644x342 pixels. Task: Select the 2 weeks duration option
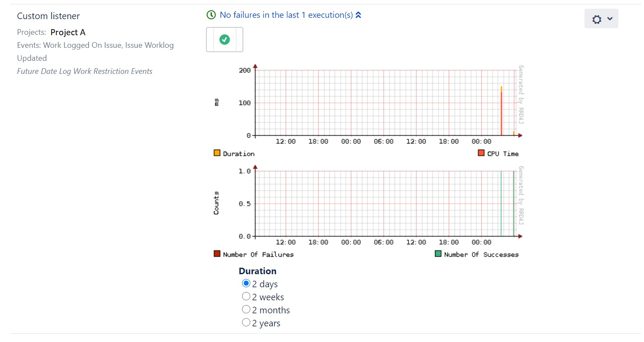246,296
